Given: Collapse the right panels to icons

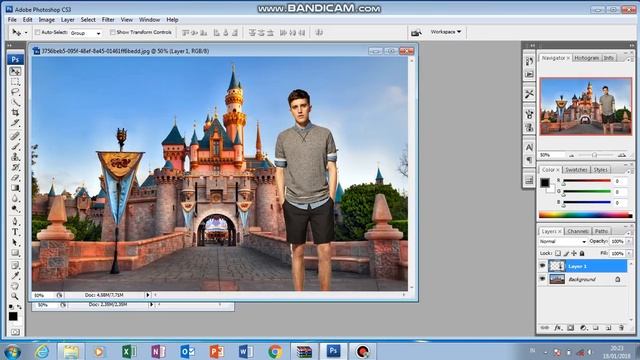Looking at the screenshot, I should pos(632,45).
